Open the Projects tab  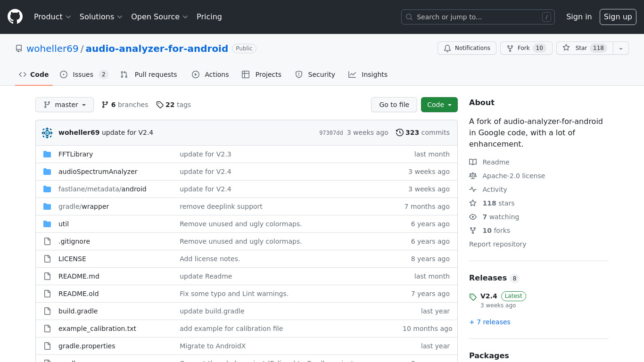click(262, 74)
